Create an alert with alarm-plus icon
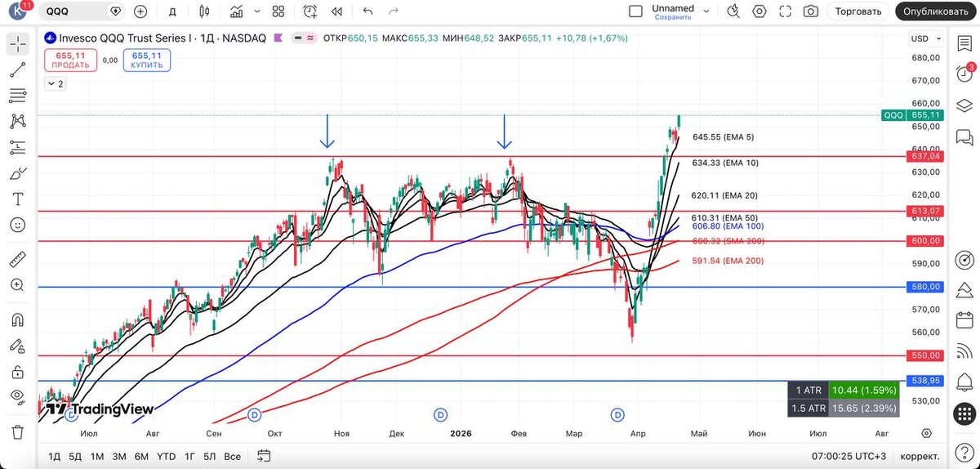 (310, 11)
